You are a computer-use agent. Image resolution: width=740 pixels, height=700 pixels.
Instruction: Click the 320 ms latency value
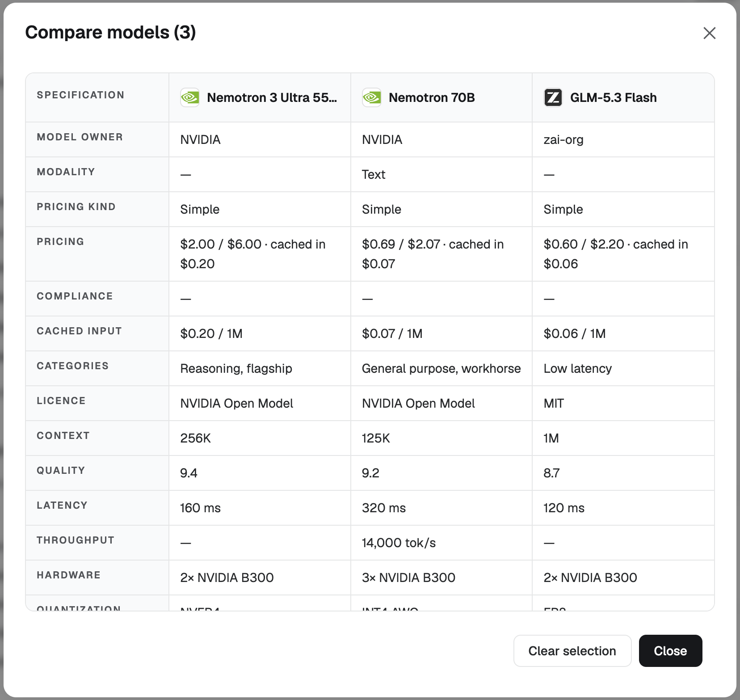coord(384,508)
